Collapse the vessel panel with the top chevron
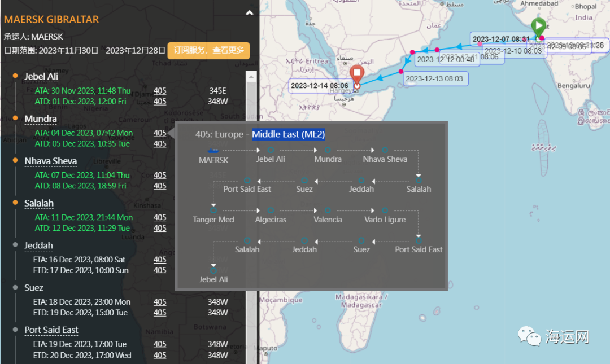 250,13
